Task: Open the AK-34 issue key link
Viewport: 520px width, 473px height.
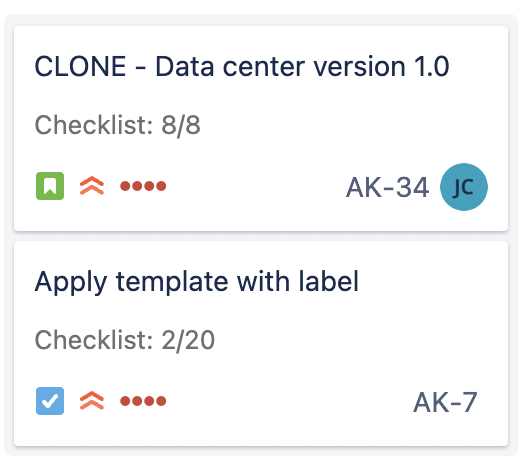Action: click(x=387, y=187)
